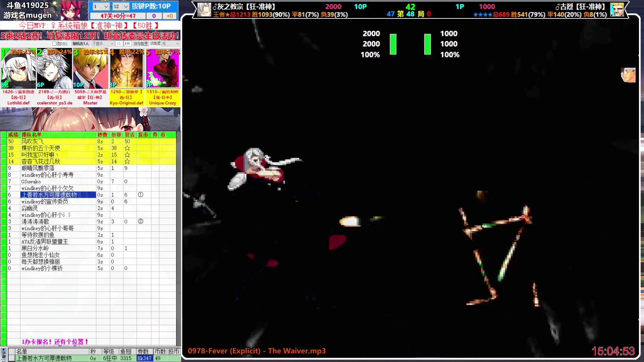
Task: Select character card 1 Luthild.def portrait
Action: (18, 69)
